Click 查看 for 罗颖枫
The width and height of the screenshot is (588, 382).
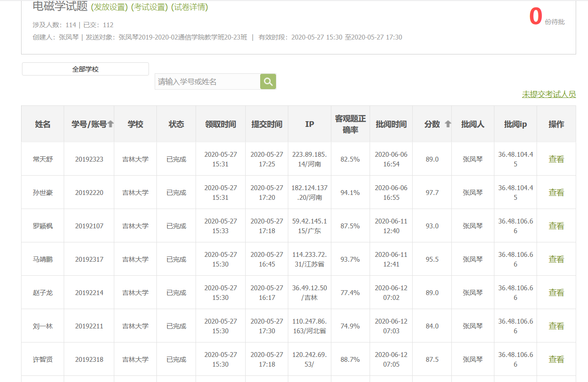coord(556,226)
